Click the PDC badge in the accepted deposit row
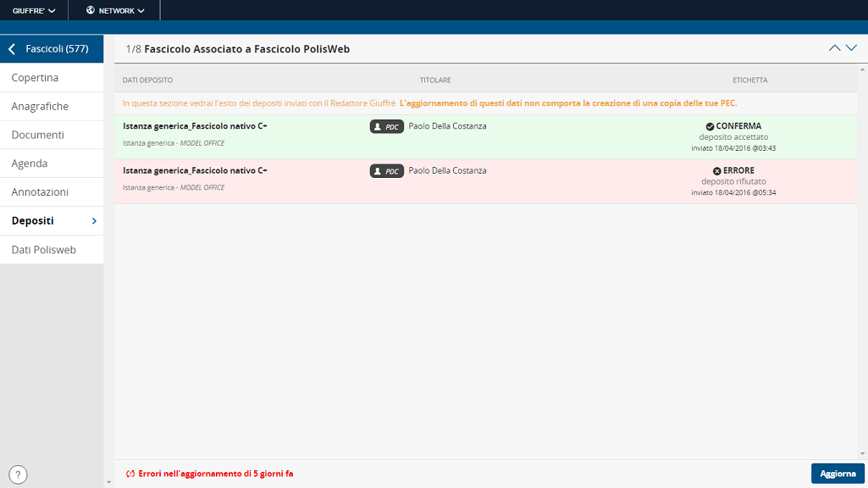 (386, 127)
